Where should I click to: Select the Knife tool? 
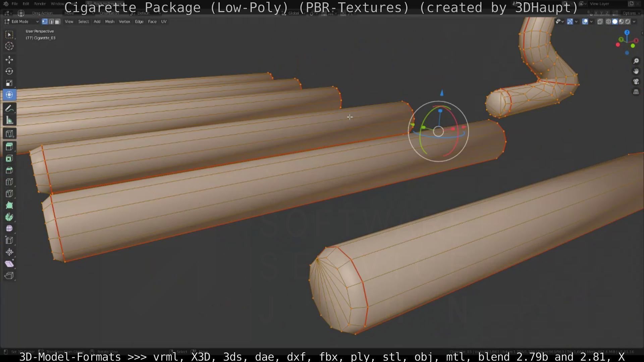(x=9, y=194)
